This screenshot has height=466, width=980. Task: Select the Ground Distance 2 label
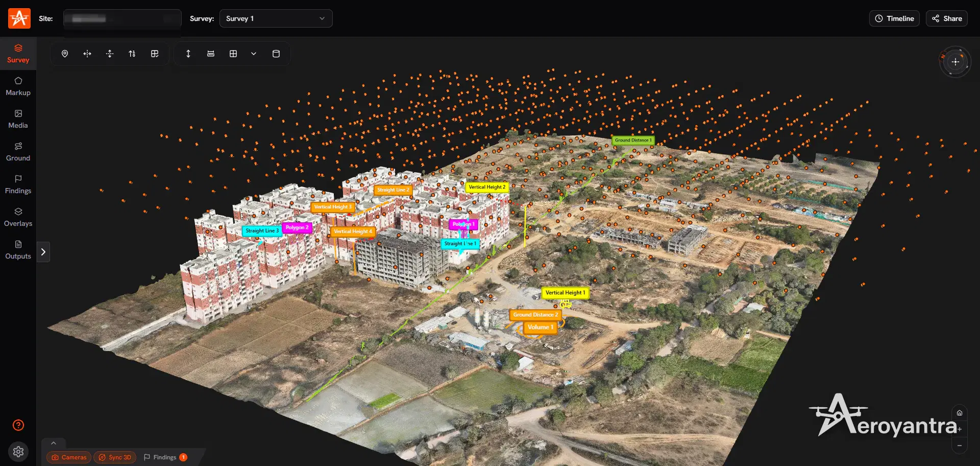pos(535,315)
